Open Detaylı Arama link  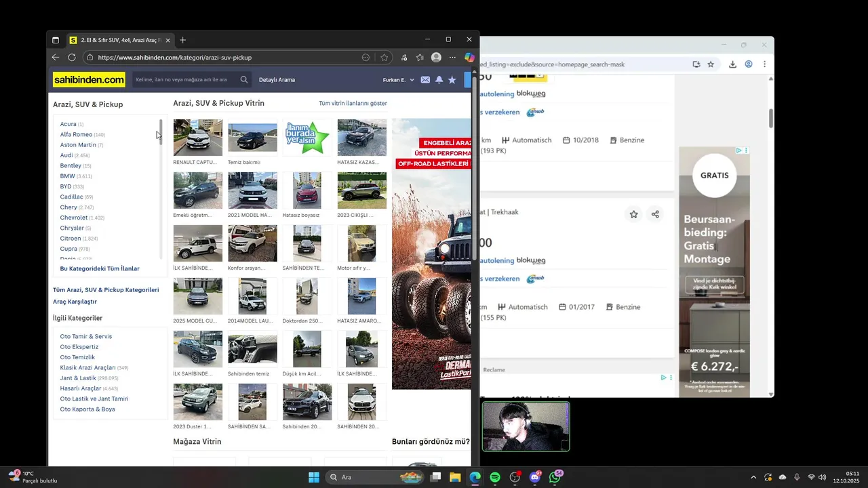pyautogui.click(x=277, y=80)
